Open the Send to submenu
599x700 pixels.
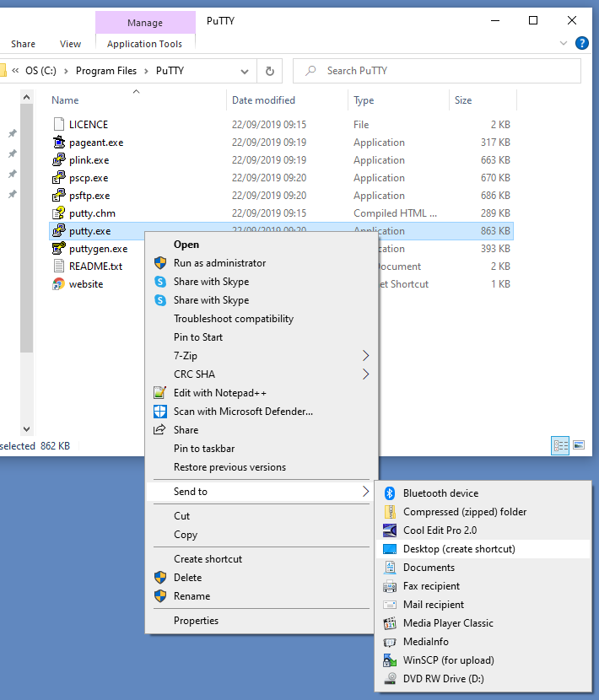coord(262,492)
